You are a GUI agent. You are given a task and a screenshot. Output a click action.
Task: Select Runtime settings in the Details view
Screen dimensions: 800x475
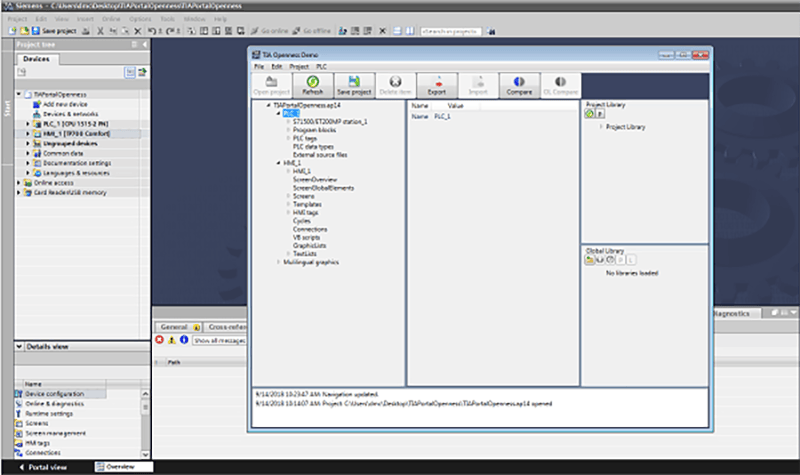point(49,414)
